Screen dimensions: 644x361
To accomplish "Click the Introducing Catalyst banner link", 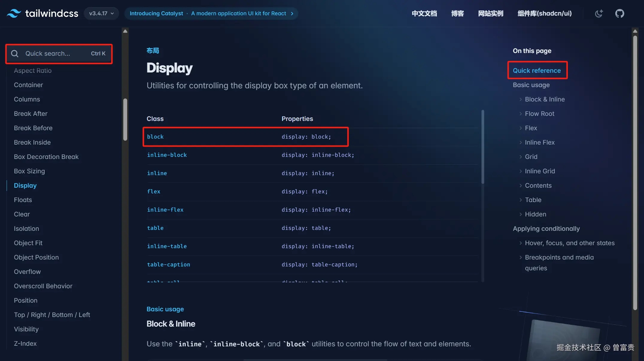I will [156, 13].
